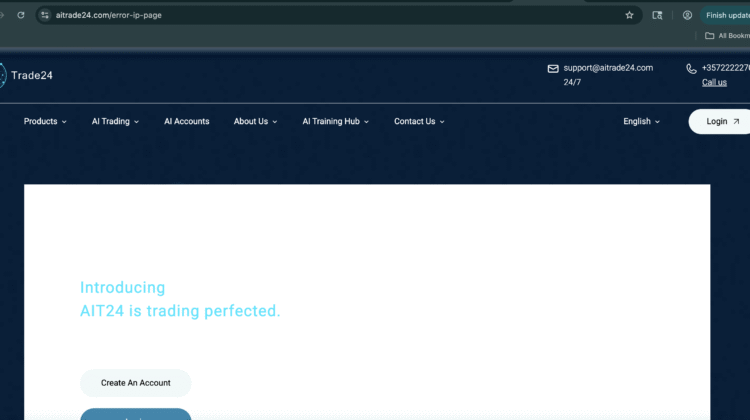Click the Call us link
Image resolution: width=750 pixels, height=420 pixels.
coord(714,82)
